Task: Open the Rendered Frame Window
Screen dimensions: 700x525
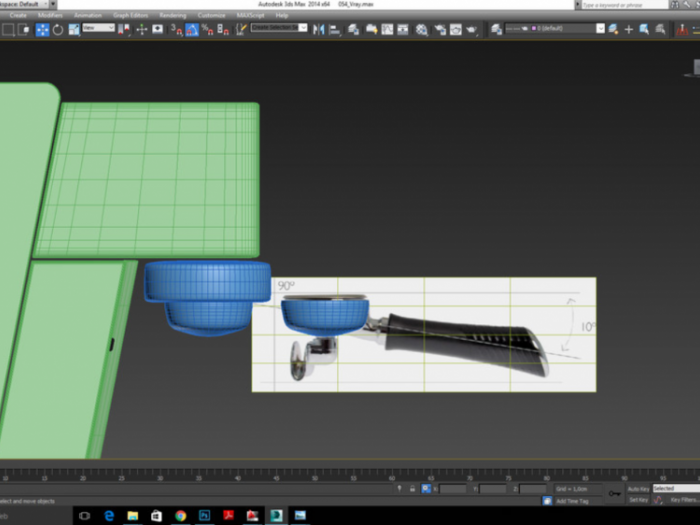Action: (x=456, y=30)
